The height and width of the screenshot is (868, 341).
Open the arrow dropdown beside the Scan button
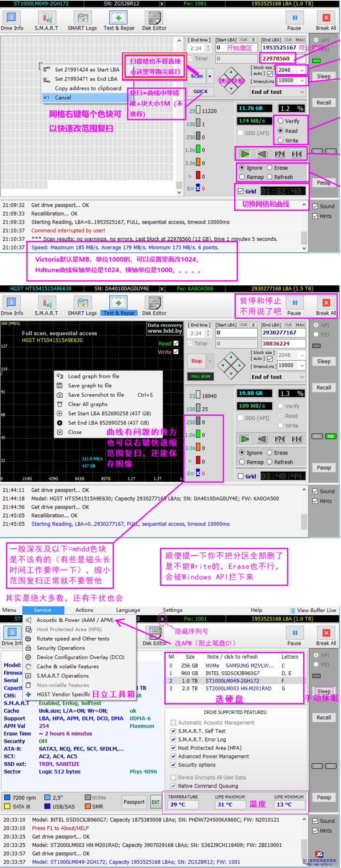tap(210, 77)
